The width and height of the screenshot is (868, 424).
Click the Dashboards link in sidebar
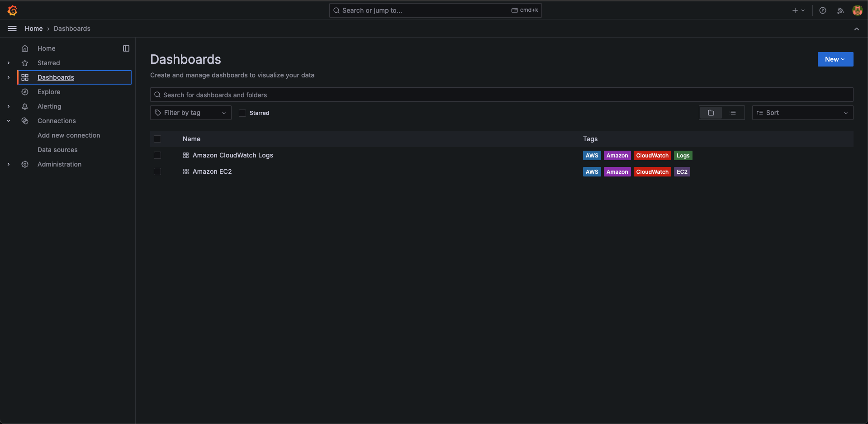point(56,77)
